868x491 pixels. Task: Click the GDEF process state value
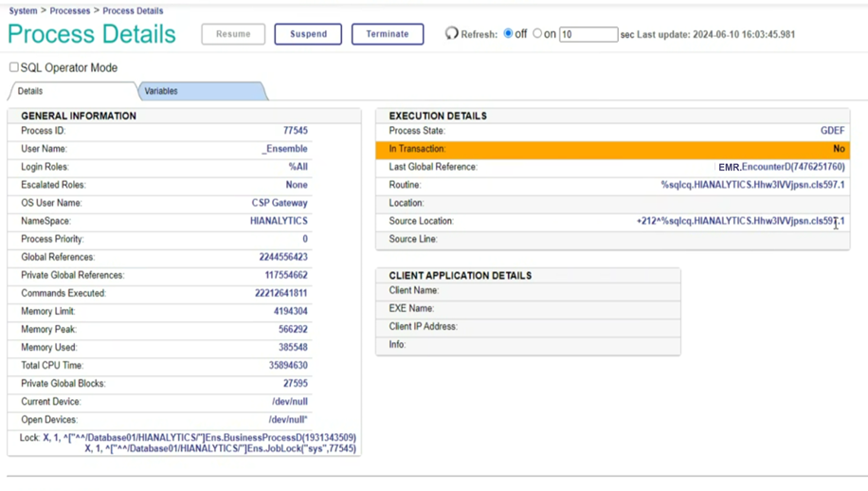coord(832,131)
